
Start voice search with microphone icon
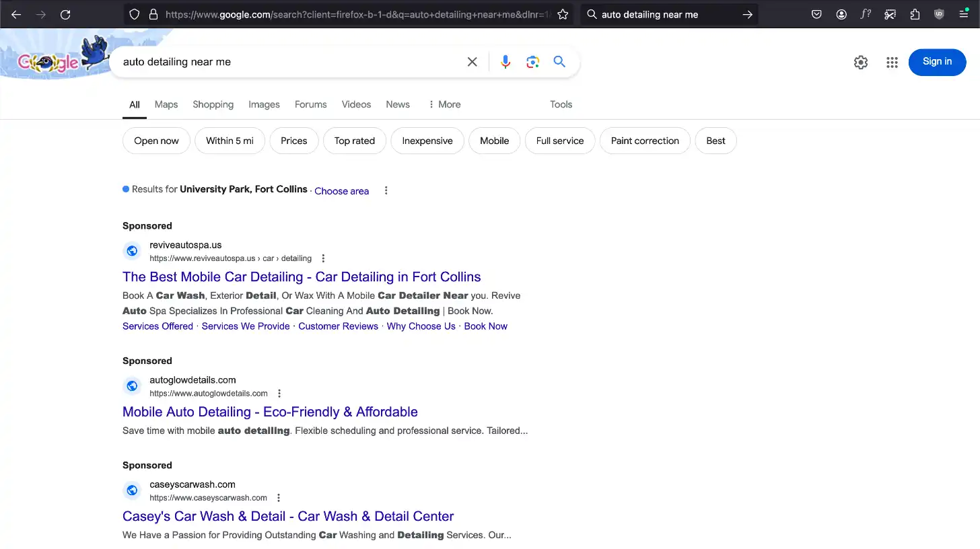(505, 62)
